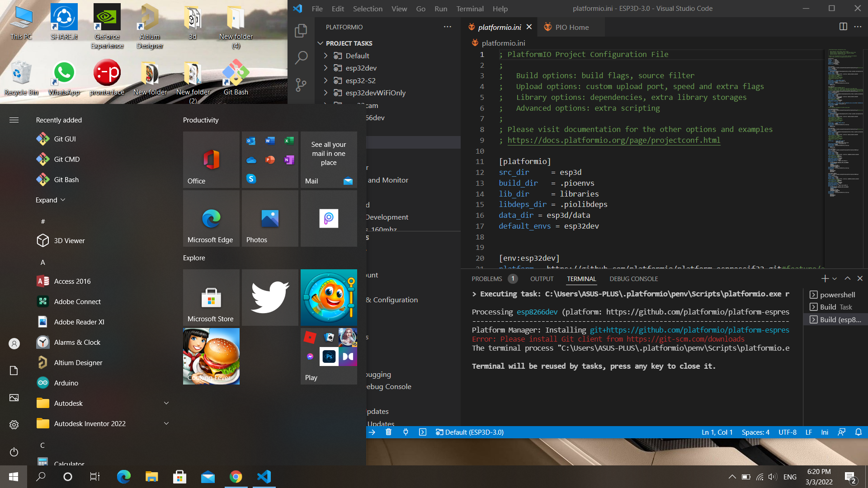
Task: Click the feedback icon in VS Code status bar
Action: coord(841,432)
